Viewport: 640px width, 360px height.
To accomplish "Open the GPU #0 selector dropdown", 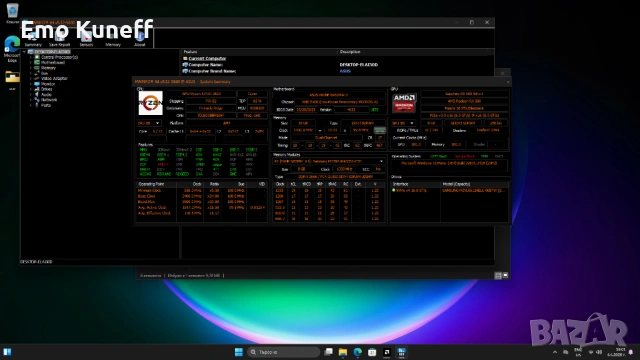I will 403,123.
